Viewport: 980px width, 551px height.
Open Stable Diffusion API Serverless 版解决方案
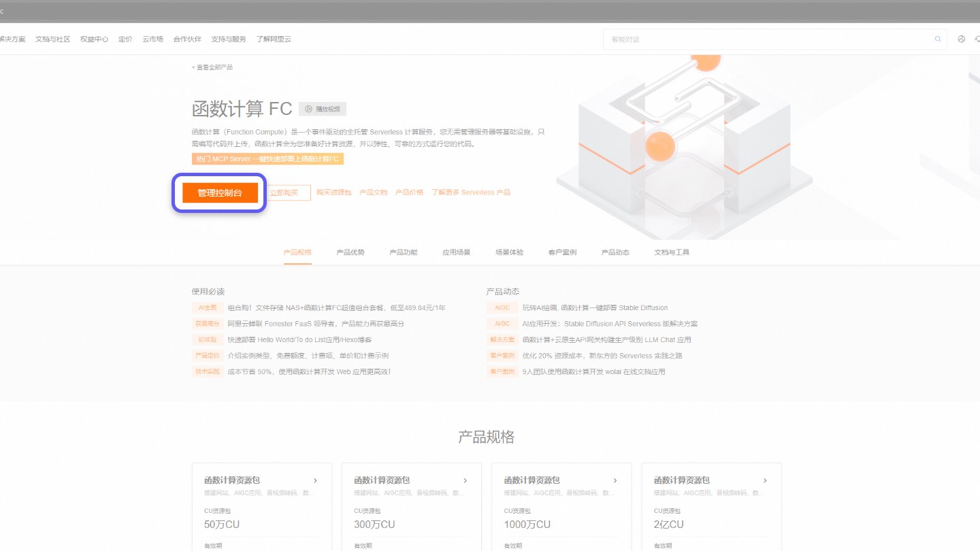(610, 324)
